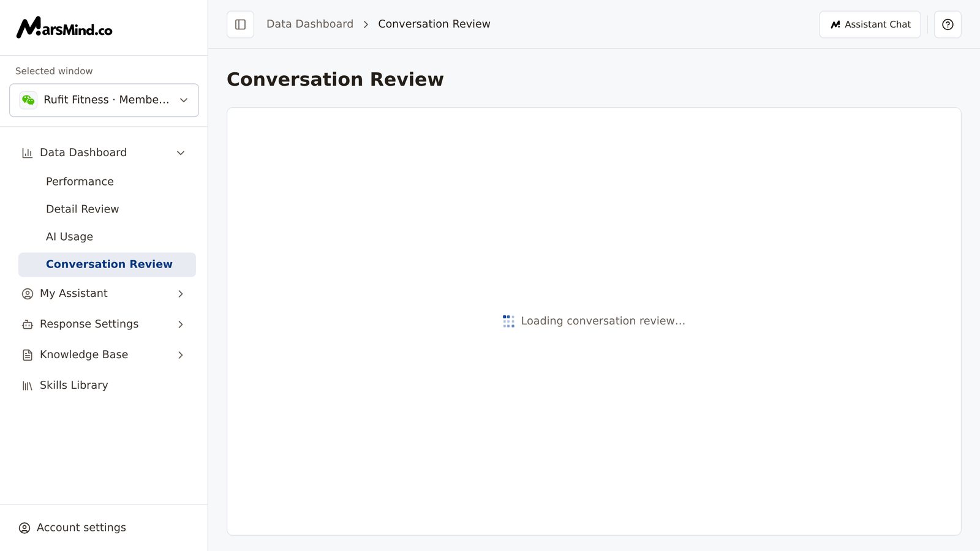The height and width of the screenshot is (551, 980).
Task: Click the Selected window label
Action: pos(54,71)
